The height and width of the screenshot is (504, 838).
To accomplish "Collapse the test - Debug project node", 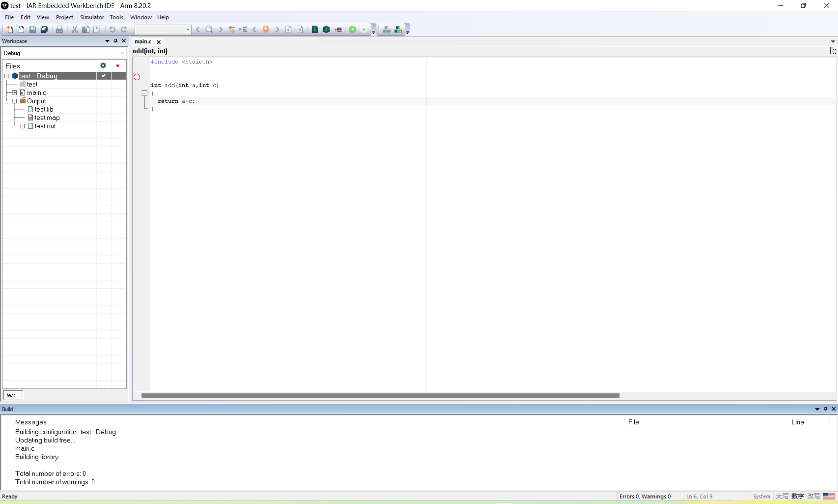I will tap(7, 76).
